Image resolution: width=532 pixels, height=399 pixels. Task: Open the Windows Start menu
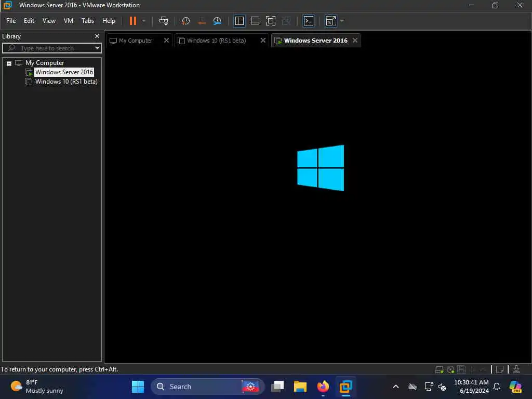click(138, 387)
